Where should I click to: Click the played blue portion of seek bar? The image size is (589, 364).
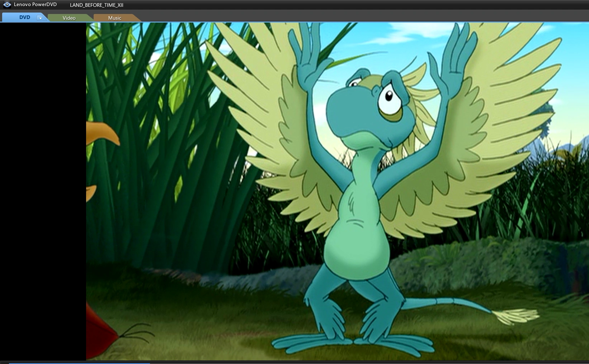point(72,363)
